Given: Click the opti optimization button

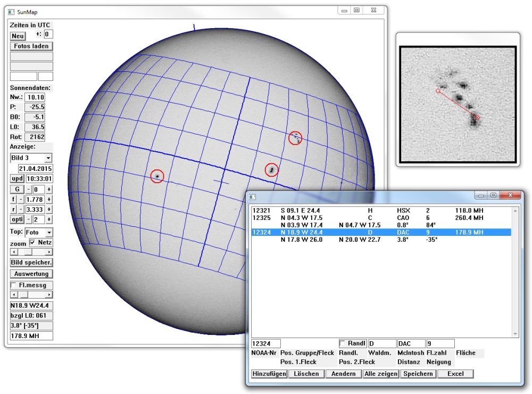Looking at the screenshot, I should [16, 219].
